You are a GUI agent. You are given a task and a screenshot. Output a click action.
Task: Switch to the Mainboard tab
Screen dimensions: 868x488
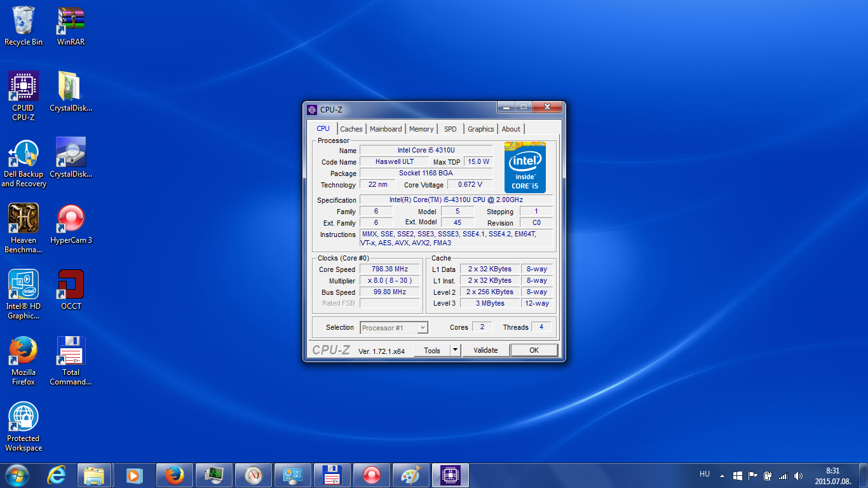coord(386,129)
